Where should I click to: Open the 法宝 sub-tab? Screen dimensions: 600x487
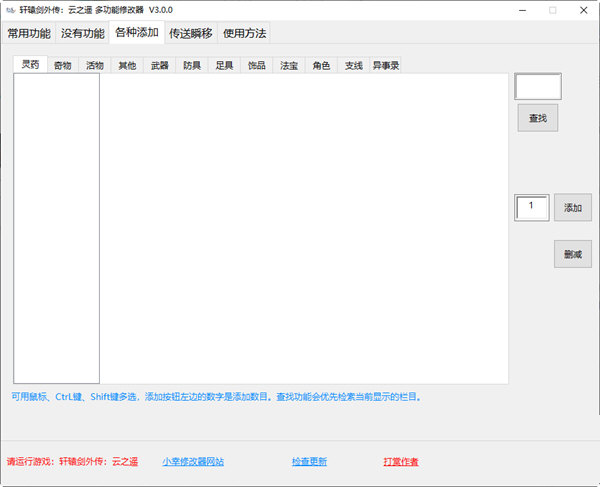tap(289, 65)
